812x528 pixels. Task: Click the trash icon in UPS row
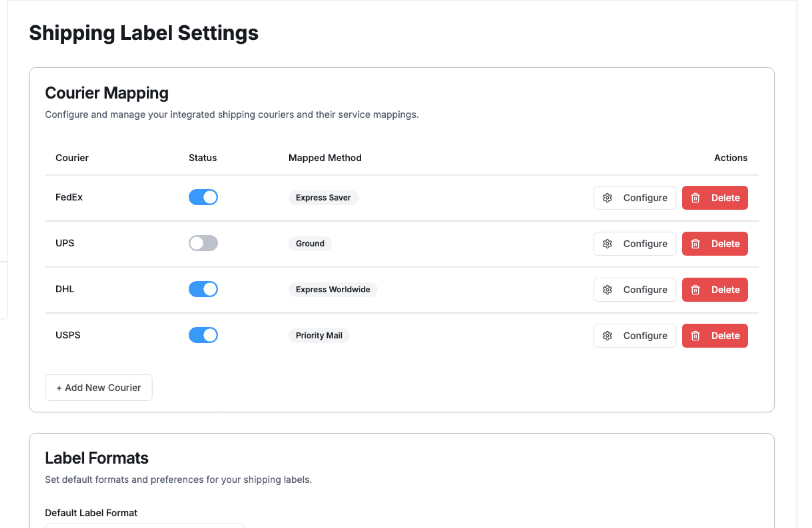point(695,244)
